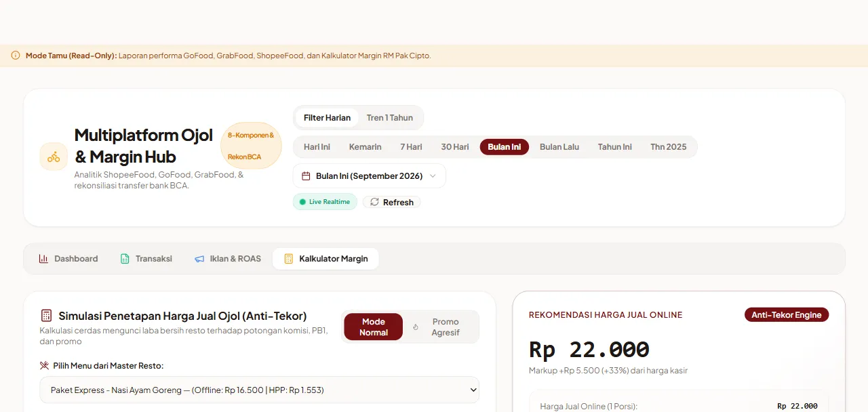Click the Live Realtime status badge
Viewport: 868px width, 412px height.
click(325, 202)
